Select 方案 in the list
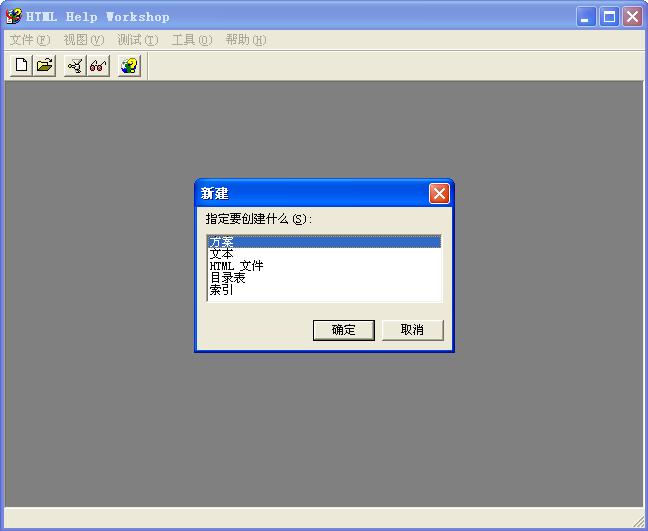The height and width of the screenshot is (531, 648). pyautogui.click(x=324, y=242)
